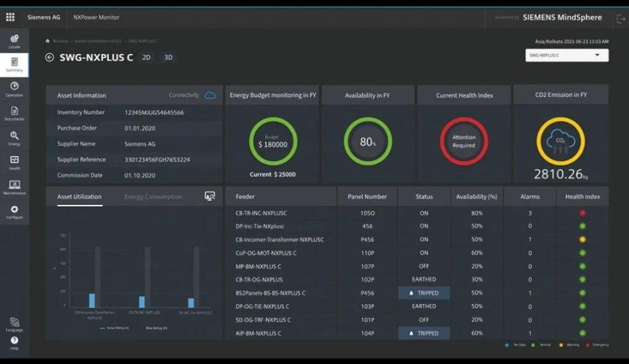Click the 2810.26 kg CO2 value

click(561, 174)
